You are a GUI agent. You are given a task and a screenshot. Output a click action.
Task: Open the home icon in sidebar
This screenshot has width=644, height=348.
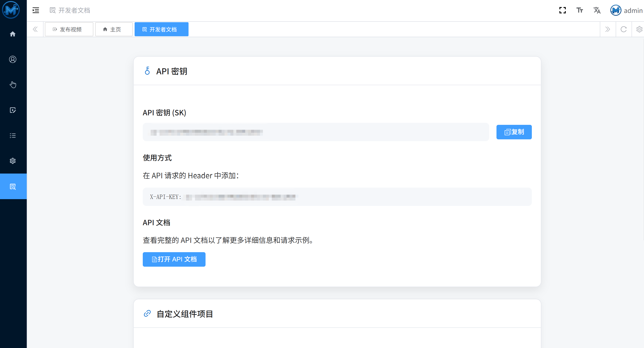(x=13, y=34)
